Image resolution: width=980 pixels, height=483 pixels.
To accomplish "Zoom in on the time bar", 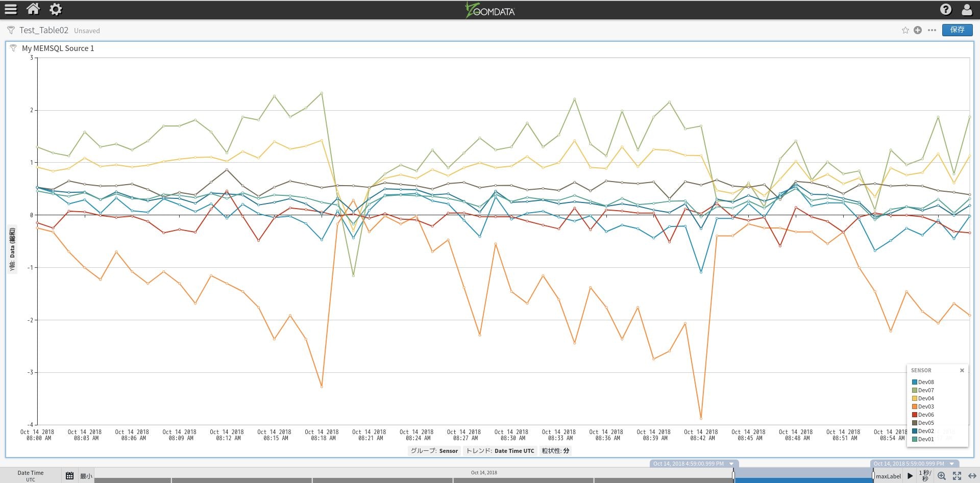I will point(942,475).
